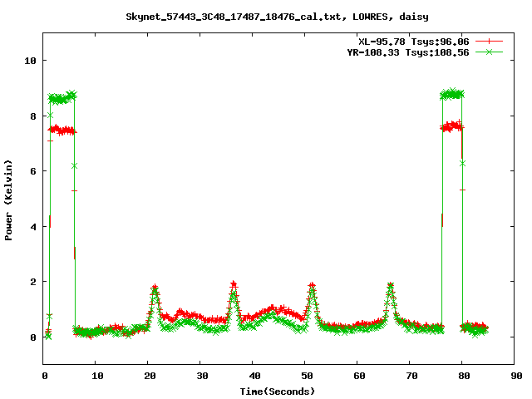
Task: Click the y-axis tick label '10'
Action: (30, 61)
